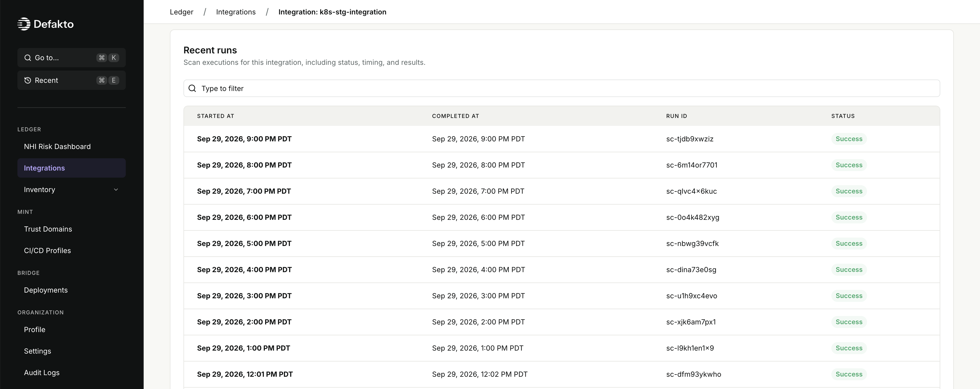This screenshot has height=389, width=980.
Task: Open the organization Profile page
Action: (x=72, y=330)
